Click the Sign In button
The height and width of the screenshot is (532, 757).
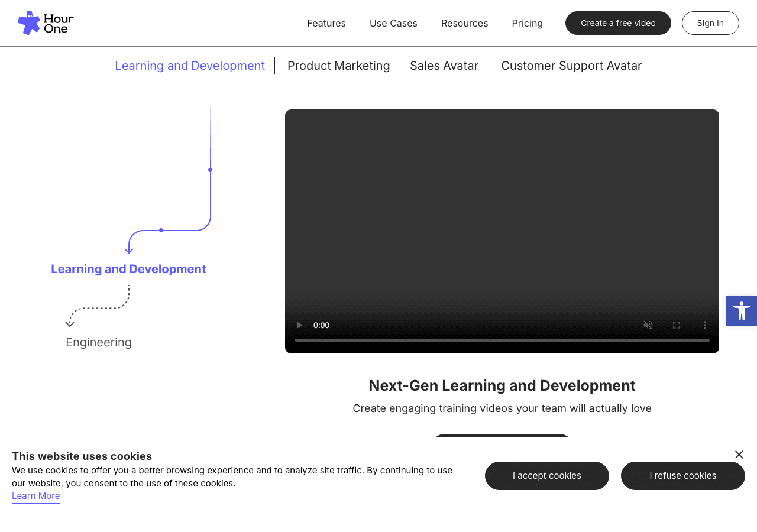pyautogui.click(x=710, y=23)
